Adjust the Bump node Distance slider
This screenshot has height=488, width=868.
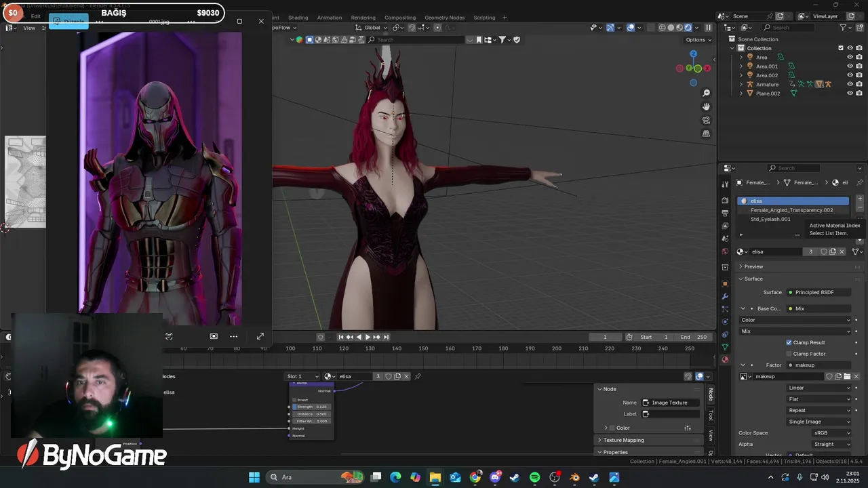coord(312,414)
